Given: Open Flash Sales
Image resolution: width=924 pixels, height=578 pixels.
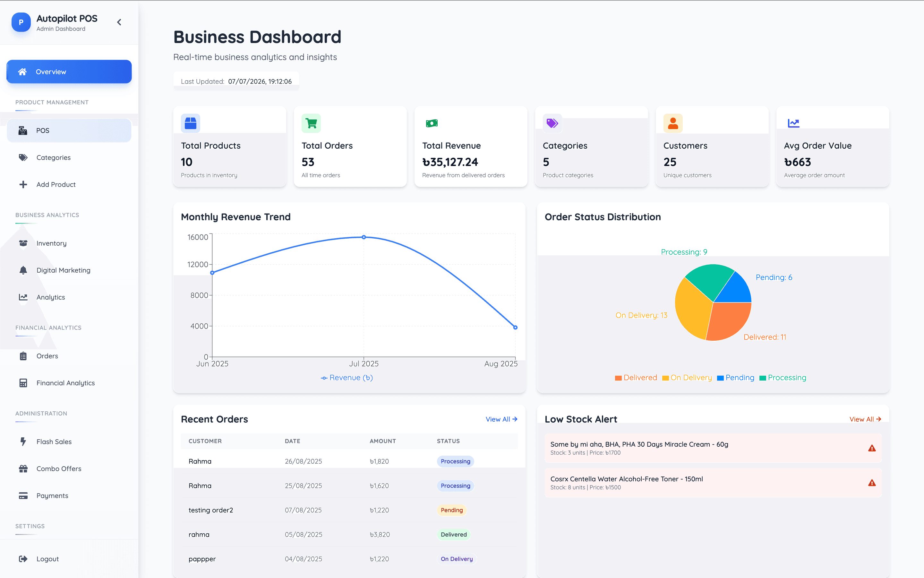Looking at the screenshot, I should [x=69, y=442].
